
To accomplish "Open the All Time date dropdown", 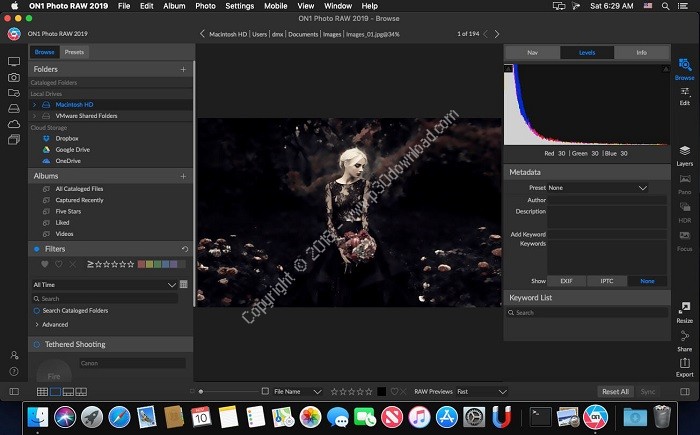I will 104,284.
